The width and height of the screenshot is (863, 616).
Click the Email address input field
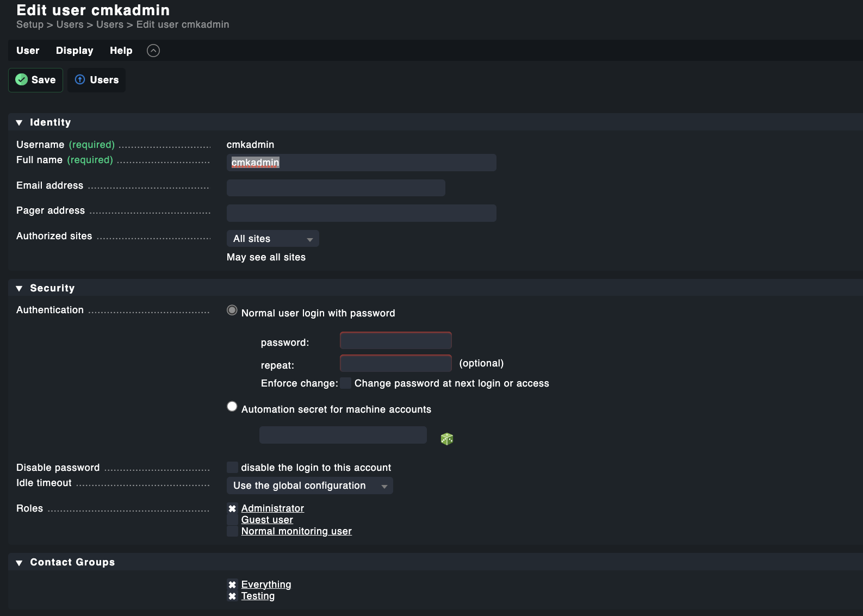click(x=336, y=188)
